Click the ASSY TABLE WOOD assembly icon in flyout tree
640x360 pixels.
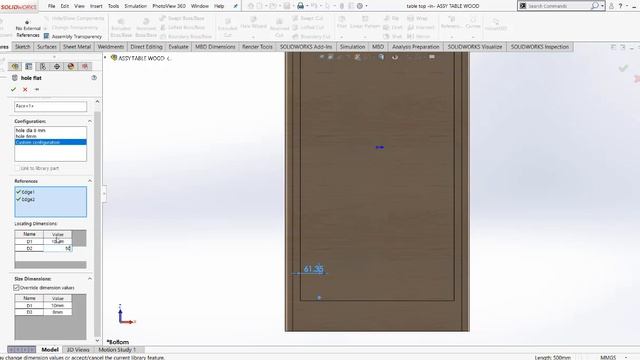tap(114, 58)
